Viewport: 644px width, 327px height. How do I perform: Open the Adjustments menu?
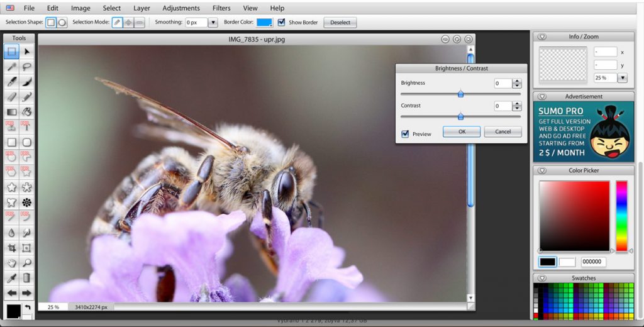point(181,8)
